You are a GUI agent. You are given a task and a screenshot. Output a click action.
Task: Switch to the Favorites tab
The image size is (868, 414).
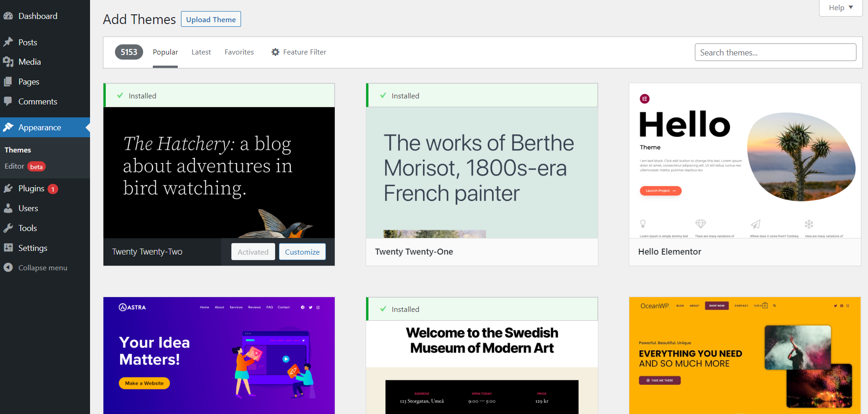pyautogui.click(x=239, y=52)
